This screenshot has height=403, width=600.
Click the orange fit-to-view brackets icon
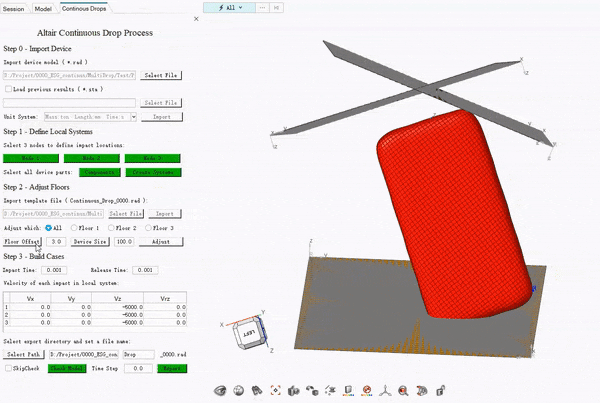click(x=276, y=391)
